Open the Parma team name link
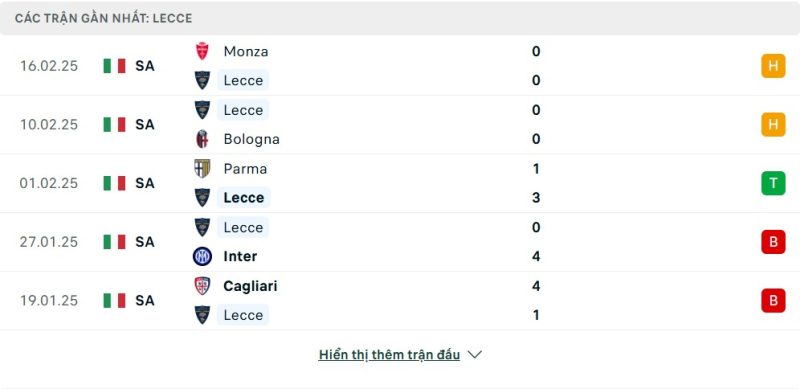This screenshot has width=800, height=389. pos(245,168)
